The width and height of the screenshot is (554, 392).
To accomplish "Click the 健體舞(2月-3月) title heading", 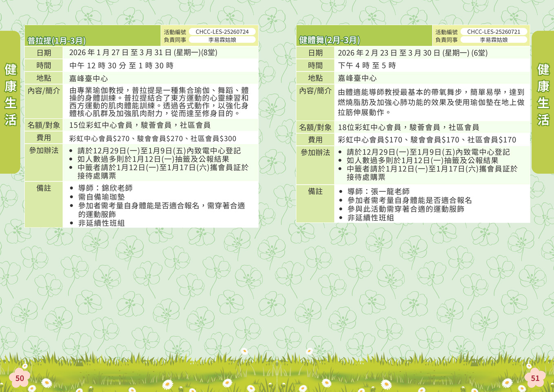I will click(x=329, y=40).
